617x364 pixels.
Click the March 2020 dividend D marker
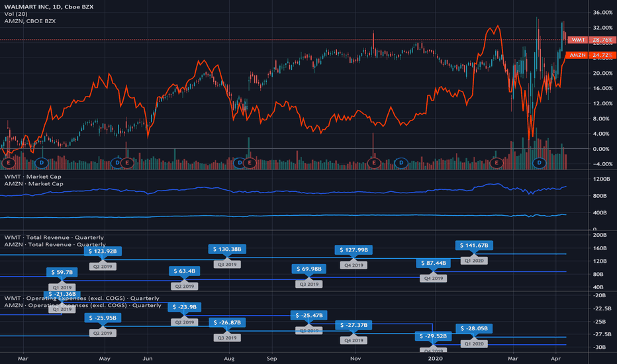(539, 163)
